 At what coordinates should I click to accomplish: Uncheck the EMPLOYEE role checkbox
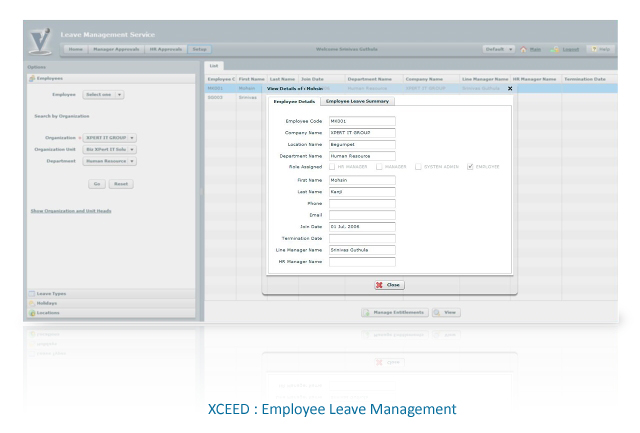470,167
